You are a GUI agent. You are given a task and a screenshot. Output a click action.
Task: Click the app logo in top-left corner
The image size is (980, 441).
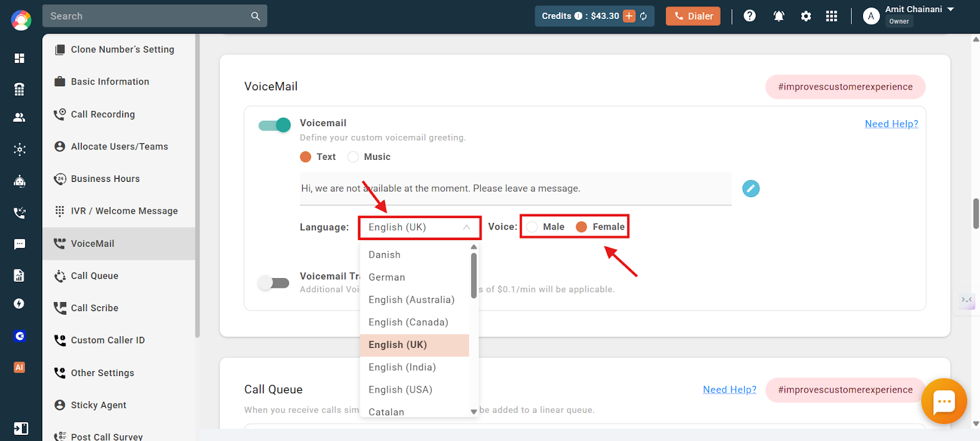[21, 20]
